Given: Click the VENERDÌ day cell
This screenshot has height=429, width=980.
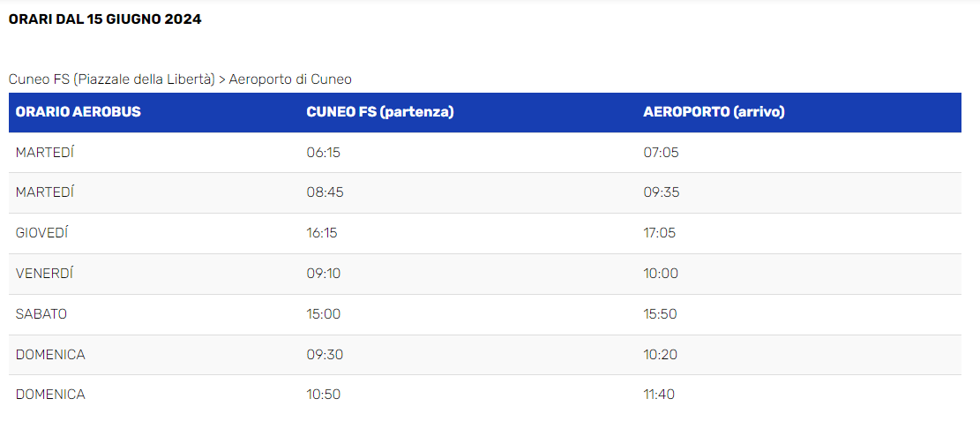Looking at the screenshot, I should tap(44, 274).
